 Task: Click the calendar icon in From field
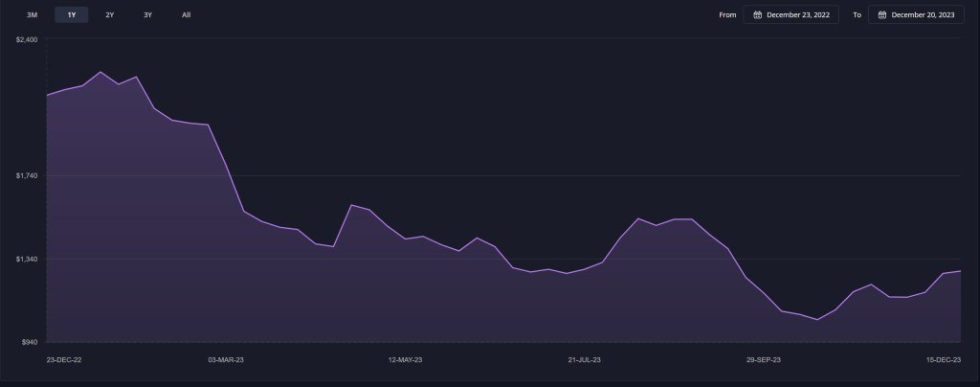(x=758, y=15)
